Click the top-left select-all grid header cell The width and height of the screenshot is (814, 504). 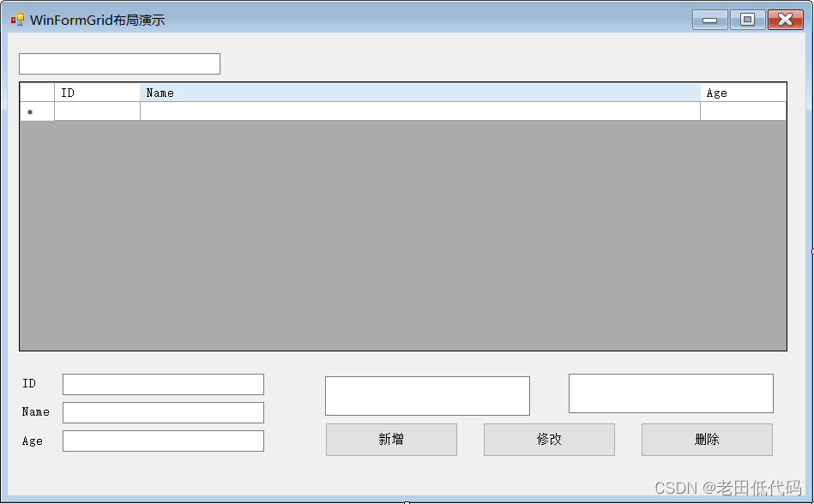coord(38,93)
